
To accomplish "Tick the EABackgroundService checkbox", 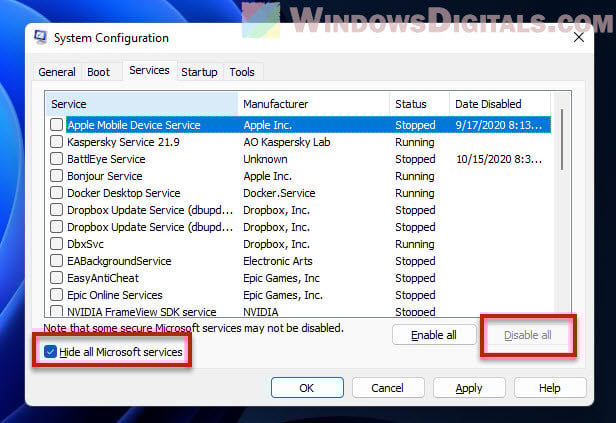I will tap(57, 261).
